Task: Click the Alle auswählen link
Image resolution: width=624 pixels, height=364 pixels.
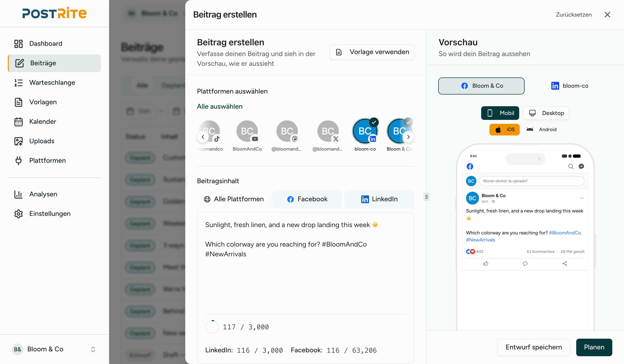Action: coord(220,106)
